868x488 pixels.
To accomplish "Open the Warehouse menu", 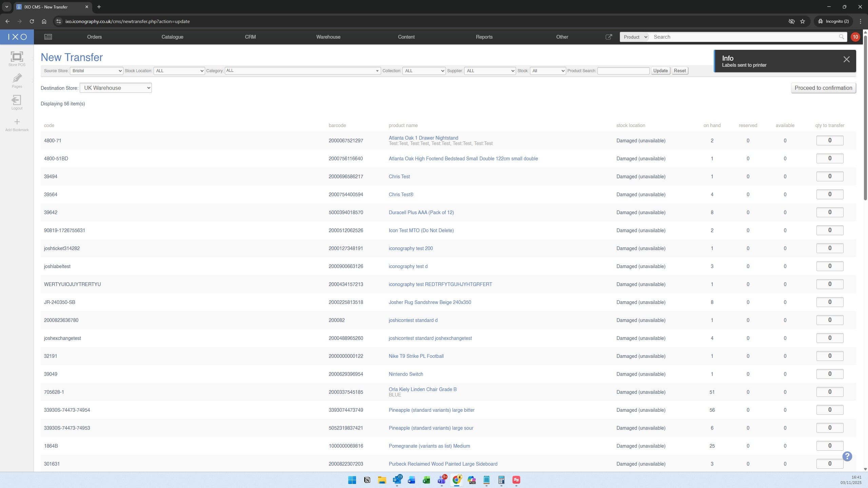I will point(328,37).
